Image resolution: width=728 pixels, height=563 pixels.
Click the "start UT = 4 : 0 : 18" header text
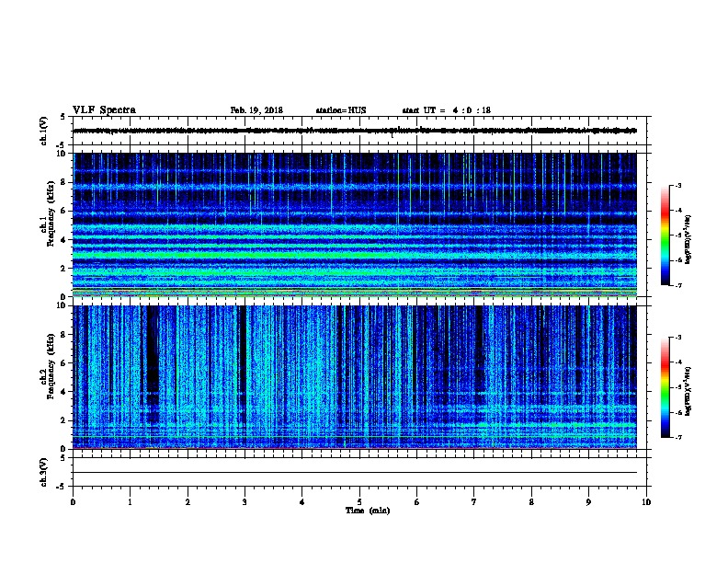[446, 110]
